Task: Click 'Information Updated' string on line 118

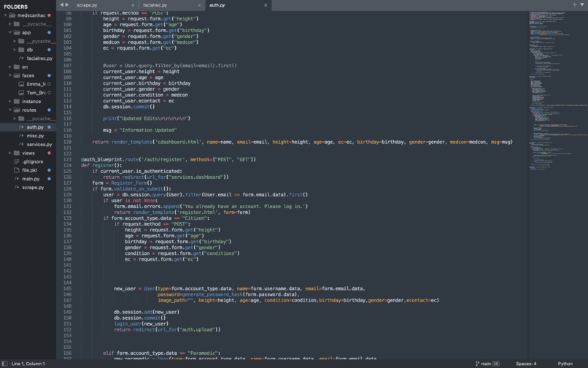Action: tap(148, 130)
